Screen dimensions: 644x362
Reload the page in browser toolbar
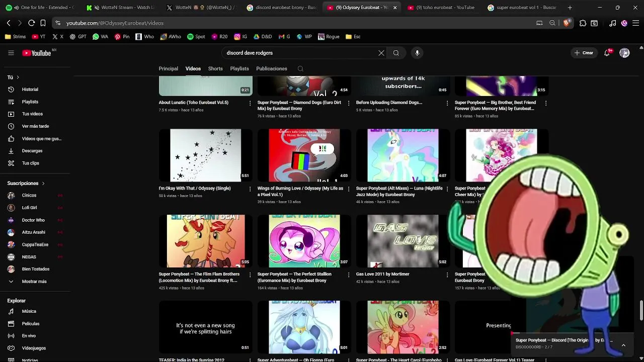tap(31, 23)
